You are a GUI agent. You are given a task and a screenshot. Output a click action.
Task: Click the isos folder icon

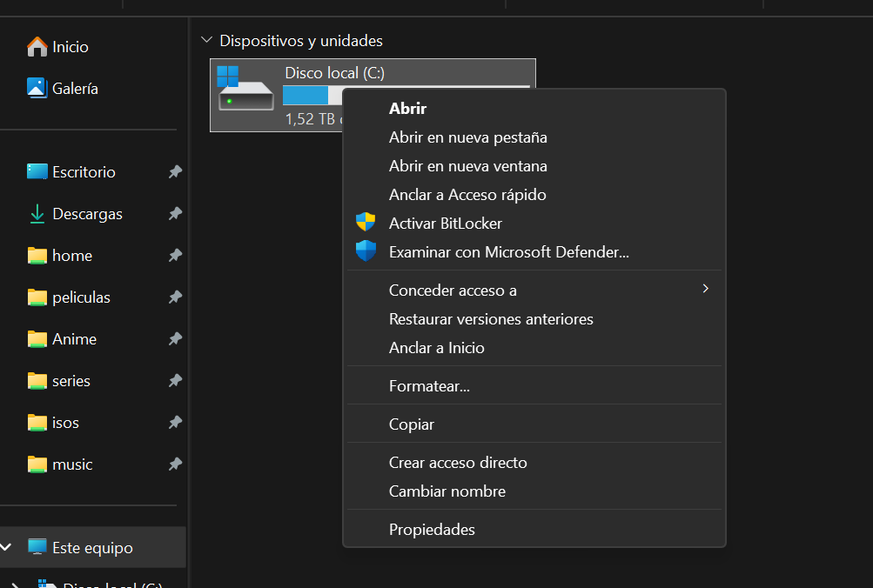pos(37,422)
